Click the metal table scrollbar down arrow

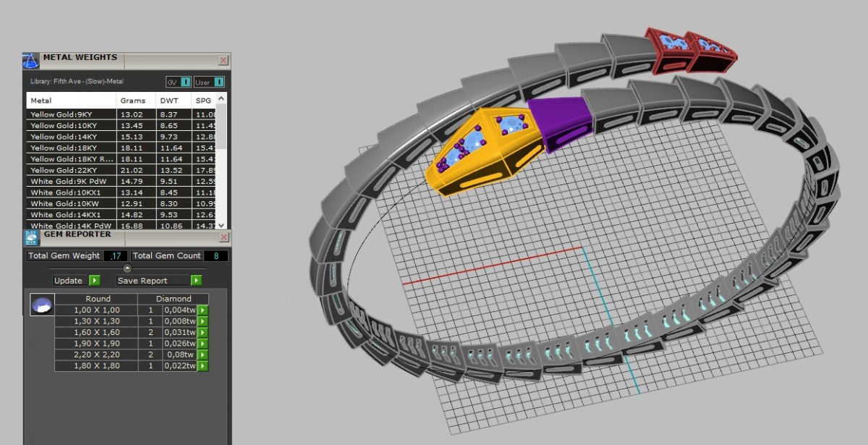(222, 225)
